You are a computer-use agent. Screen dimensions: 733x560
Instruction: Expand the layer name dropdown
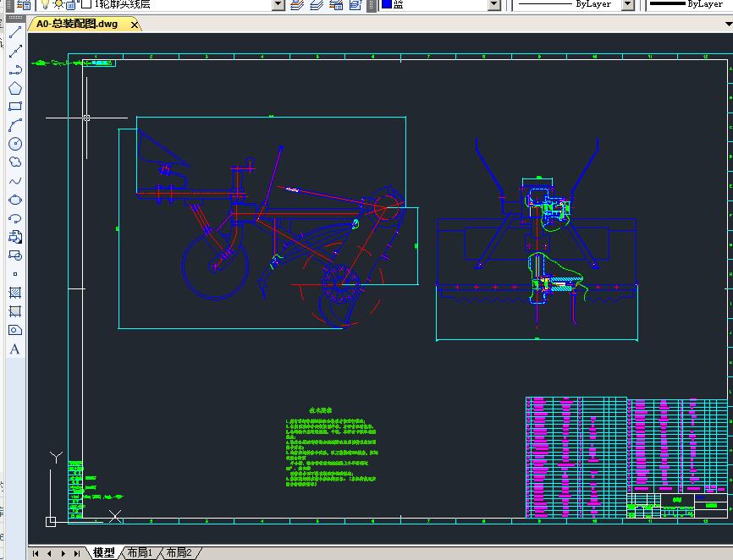278,4
